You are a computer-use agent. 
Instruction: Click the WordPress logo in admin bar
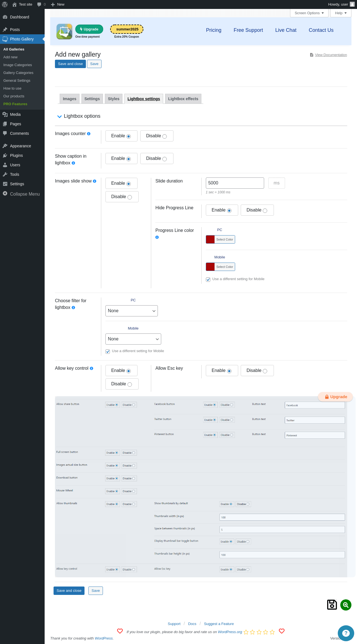click(5, 4)
